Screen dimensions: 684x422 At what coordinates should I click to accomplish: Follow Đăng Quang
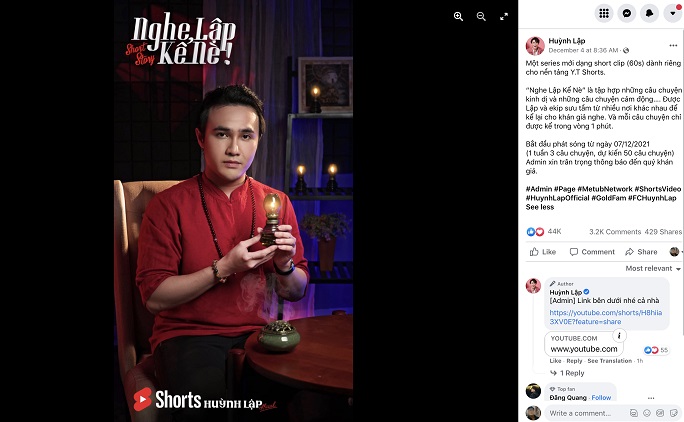coord(601,398)
